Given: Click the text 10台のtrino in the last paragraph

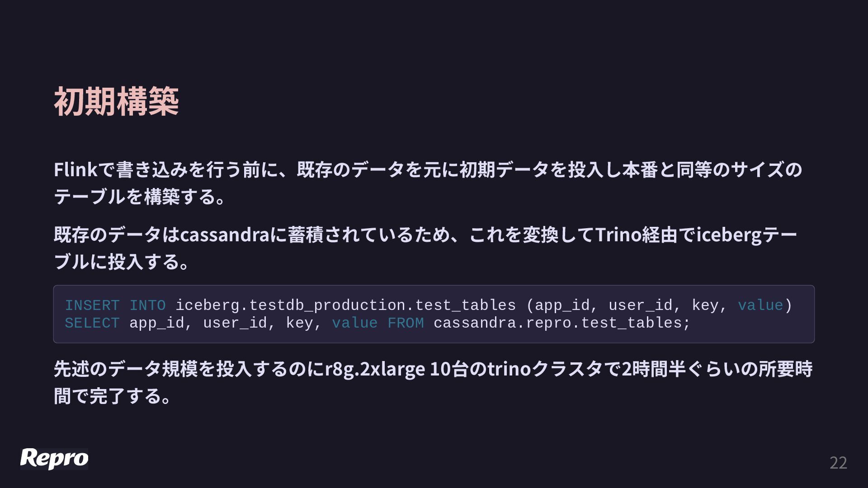Looking at the screenshot, I should [480, 369].
